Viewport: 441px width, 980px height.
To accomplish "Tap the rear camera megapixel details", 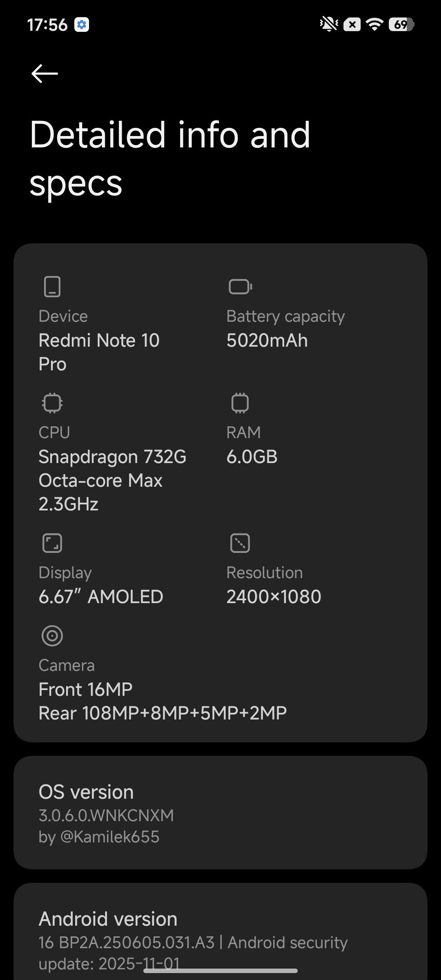I will point(163,713).
